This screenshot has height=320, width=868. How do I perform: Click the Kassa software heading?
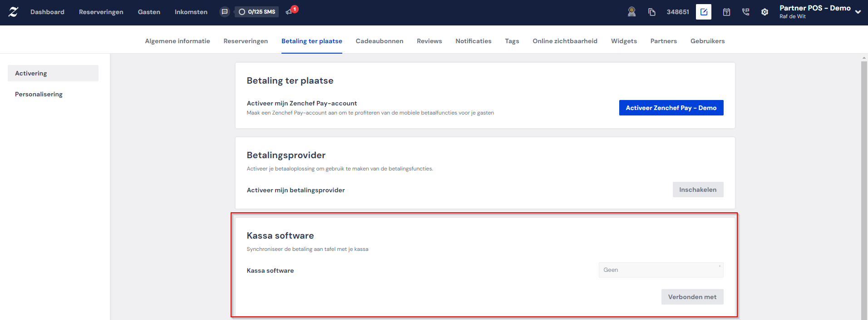280,235
